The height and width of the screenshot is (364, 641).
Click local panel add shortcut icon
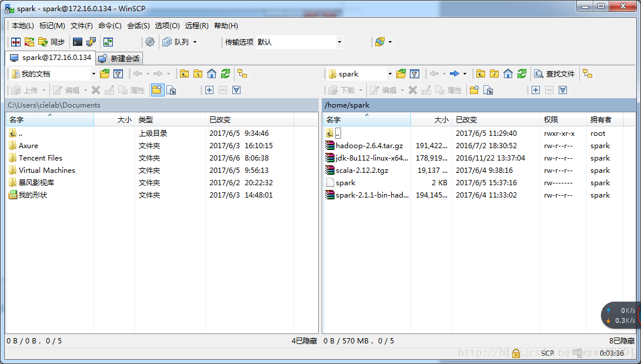[171, 90]
